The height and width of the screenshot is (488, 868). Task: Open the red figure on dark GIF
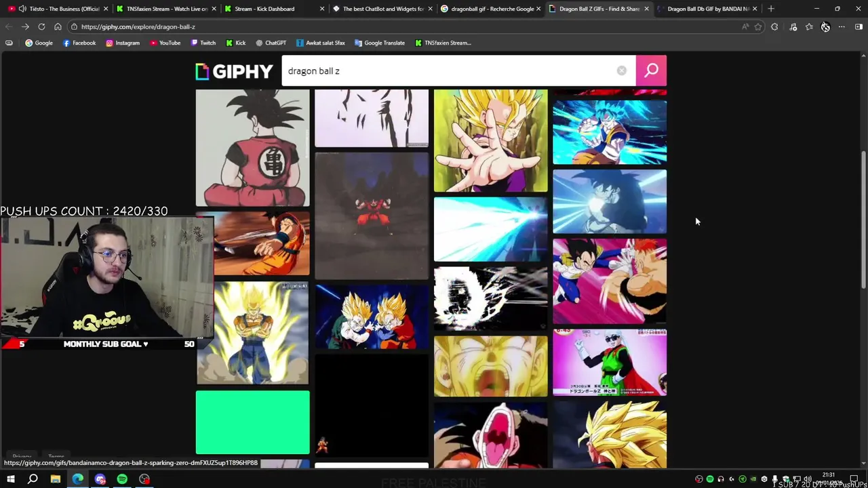point(372,216)
